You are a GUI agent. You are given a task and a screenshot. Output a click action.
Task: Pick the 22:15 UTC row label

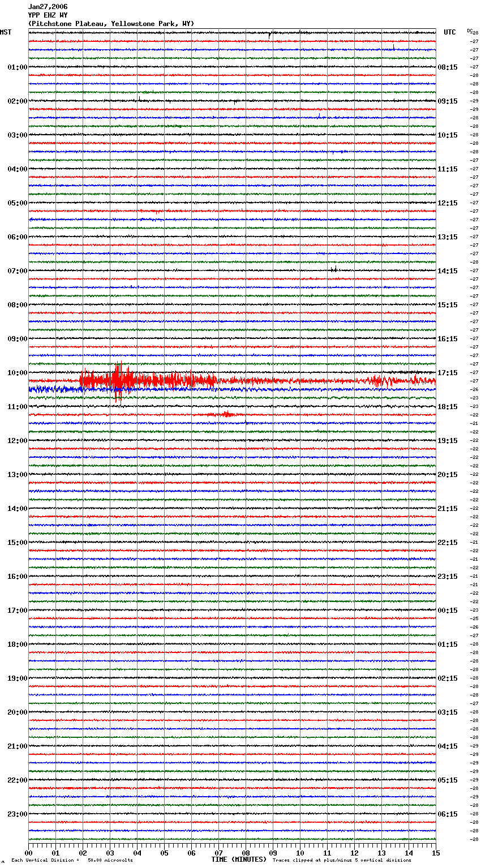click(x=448, y=543)
